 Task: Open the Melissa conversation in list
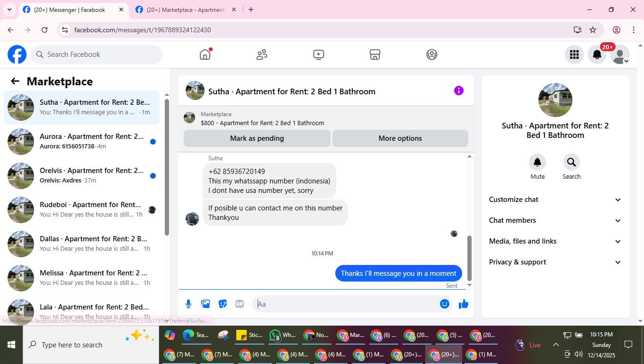82,278
